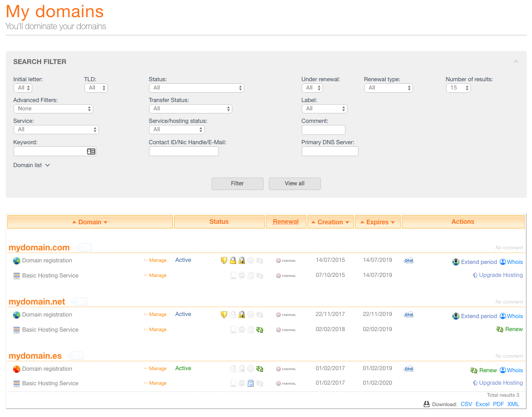Screen dimensions: 532x417
Task: Open the Renewal type dropdown
Action: point(388,88)
